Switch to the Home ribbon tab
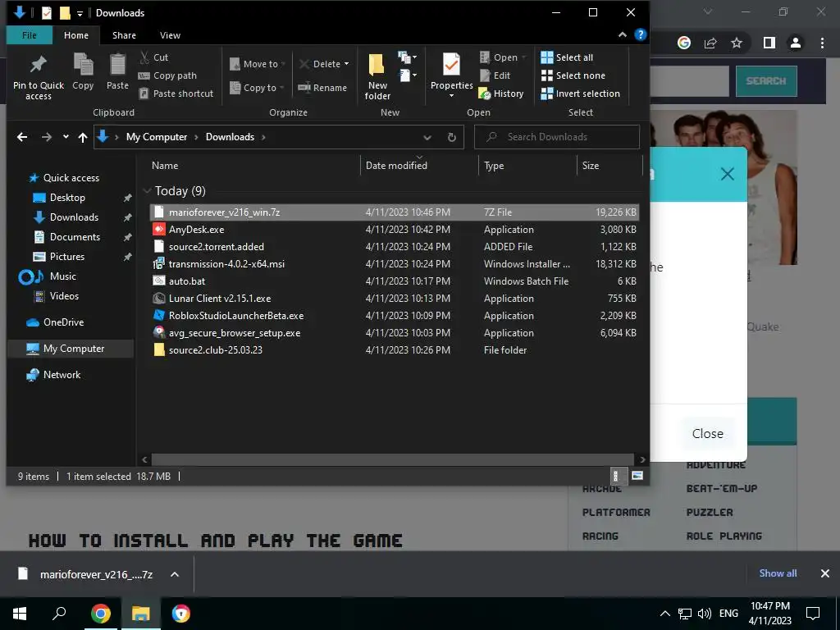The width and height of the screenshot is (840, 630). tap(76, 35)
